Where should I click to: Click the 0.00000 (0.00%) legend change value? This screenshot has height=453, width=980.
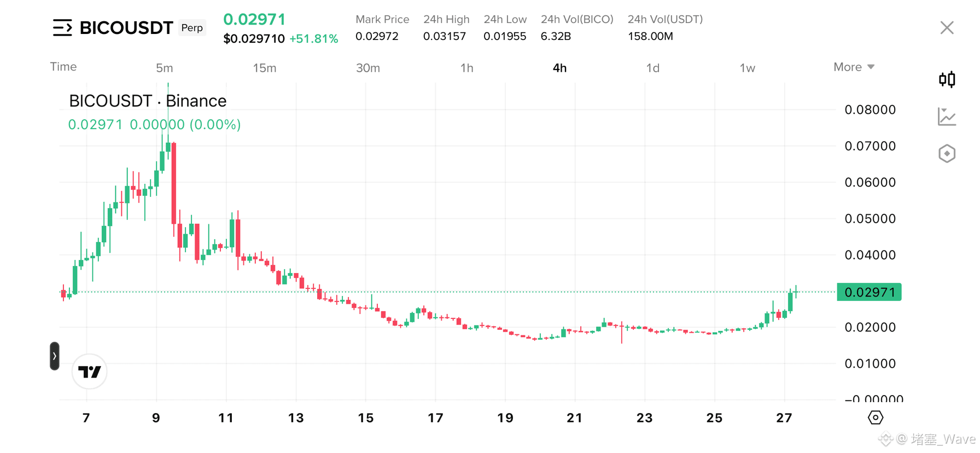click(x=185, y=125)
